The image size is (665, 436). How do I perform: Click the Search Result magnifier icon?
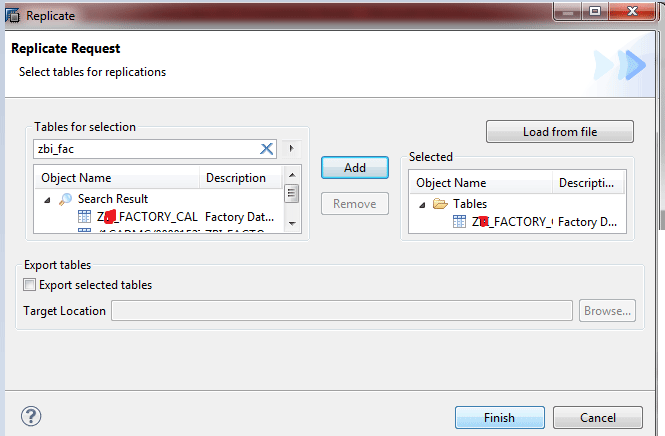[65, 199]
